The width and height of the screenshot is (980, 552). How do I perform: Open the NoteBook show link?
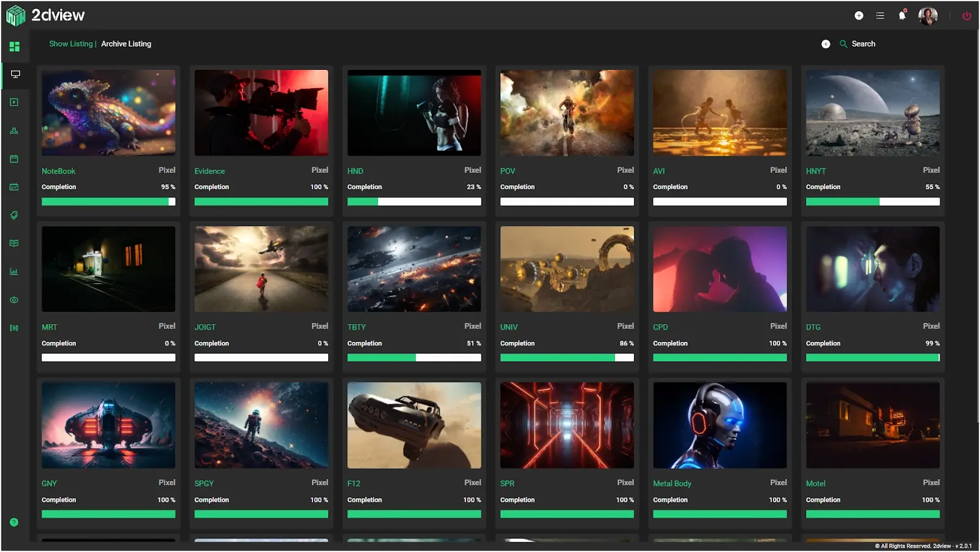click(x=58, y=171)
